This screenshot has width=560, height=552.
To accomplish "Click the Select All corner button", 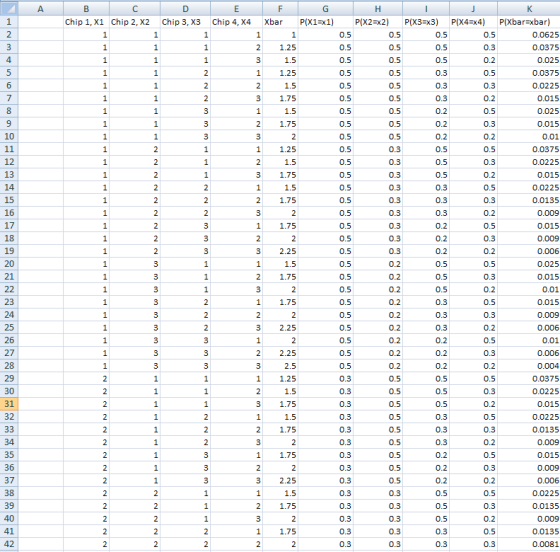I will (9, 9).
